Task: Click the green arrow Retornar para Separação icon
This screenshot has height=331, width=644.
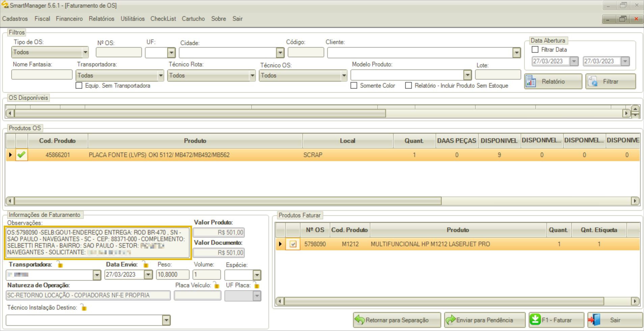Action: (359, 320)
